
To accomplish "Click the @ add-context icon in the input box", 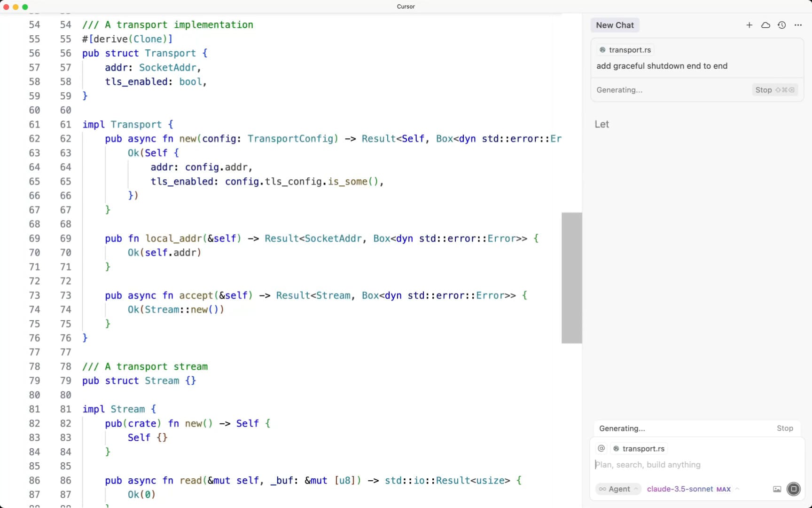I will click(601, 448).
